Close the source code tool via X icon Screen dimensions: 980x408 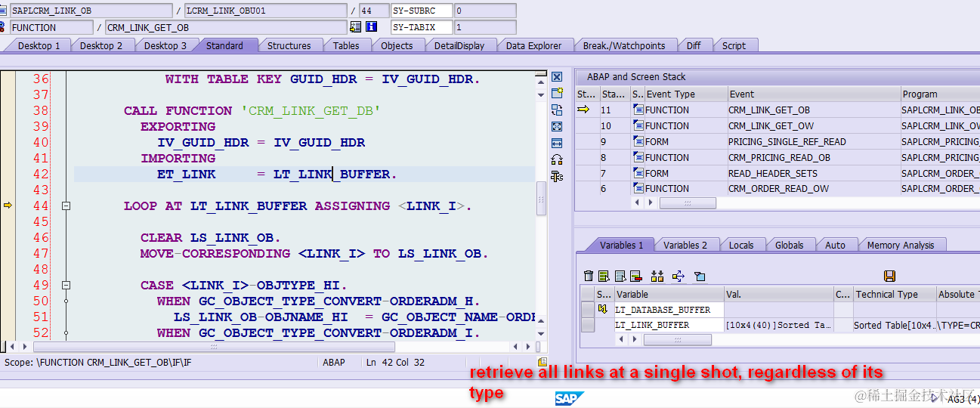557,77
